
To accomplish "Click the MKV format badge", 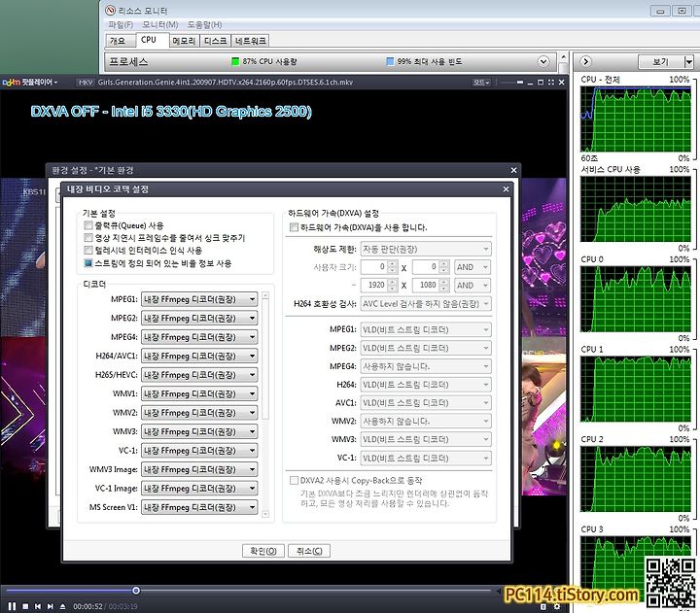I will pos(85,83).
